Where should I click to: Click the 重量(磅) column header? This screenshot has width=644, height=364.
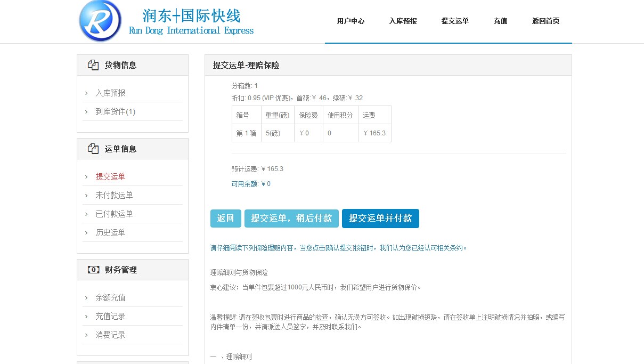coord(278,115)
